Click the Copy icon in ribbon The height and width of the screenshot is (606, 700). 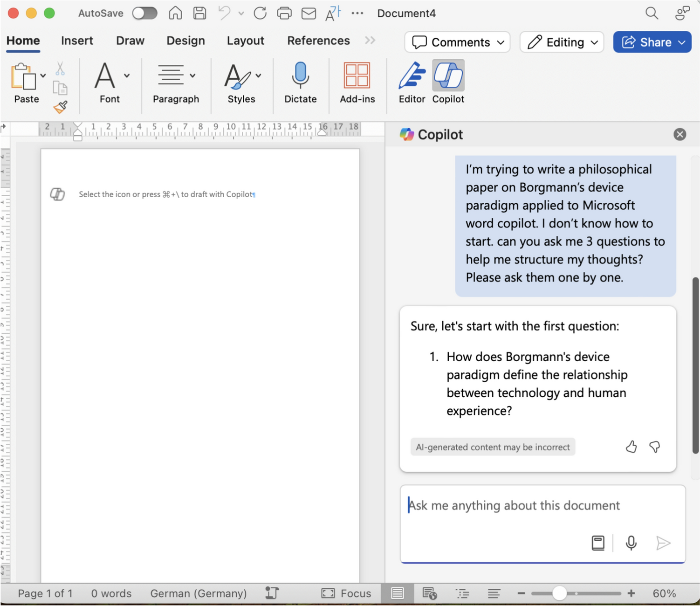point(60,88)
